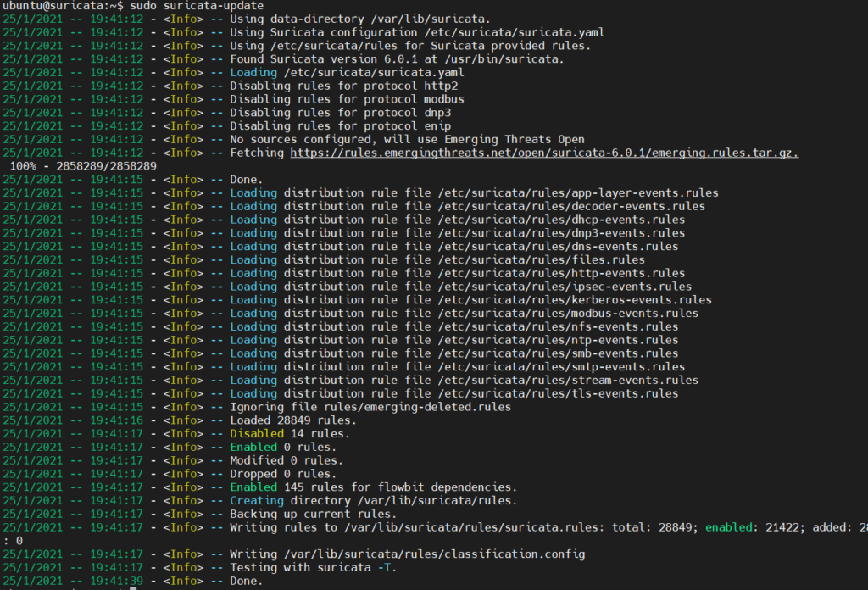The width and height of the screenshot is (868, 590).
Task: Click the 'Dropped 0 rules.' line
Action: tap(283, 474)
